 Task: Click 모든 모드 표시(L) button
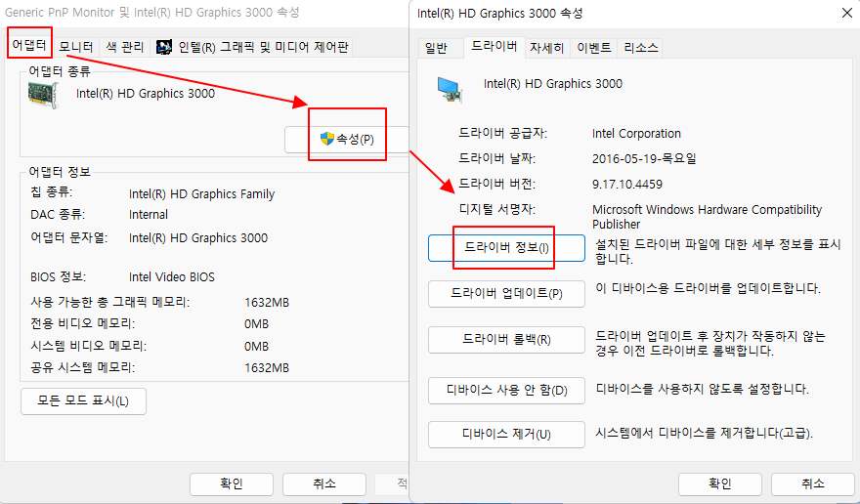coord(83,400)
